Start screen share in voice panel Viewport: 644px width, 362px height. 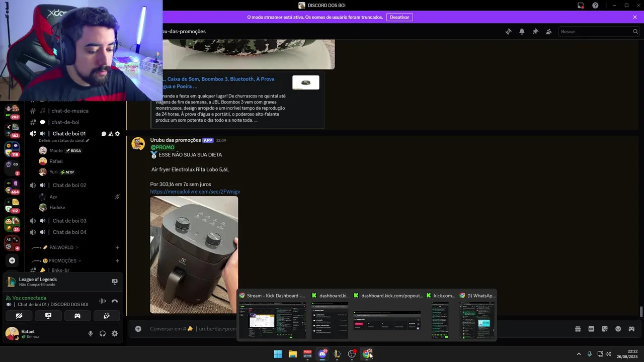click(x=48, y=316)
